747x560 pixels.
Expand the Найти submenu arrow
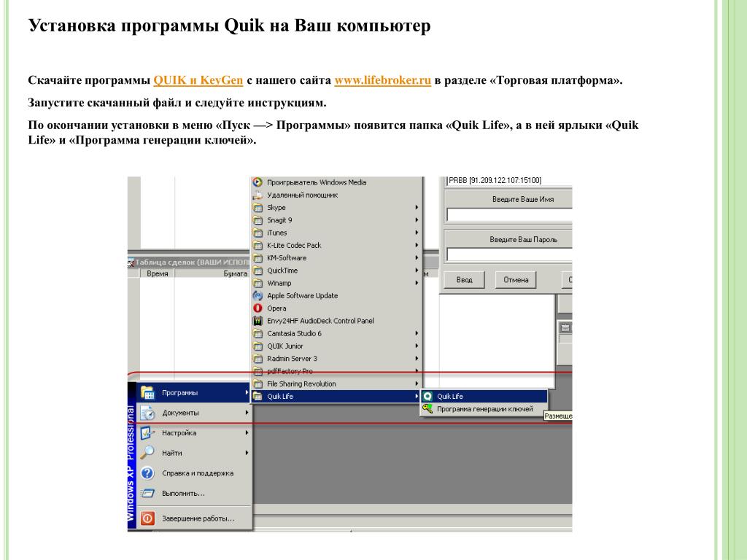247,453
